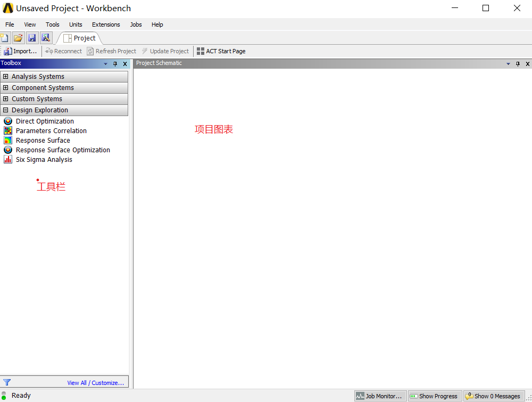
Task: Open the Extensions menu
Action: [106, 24]
